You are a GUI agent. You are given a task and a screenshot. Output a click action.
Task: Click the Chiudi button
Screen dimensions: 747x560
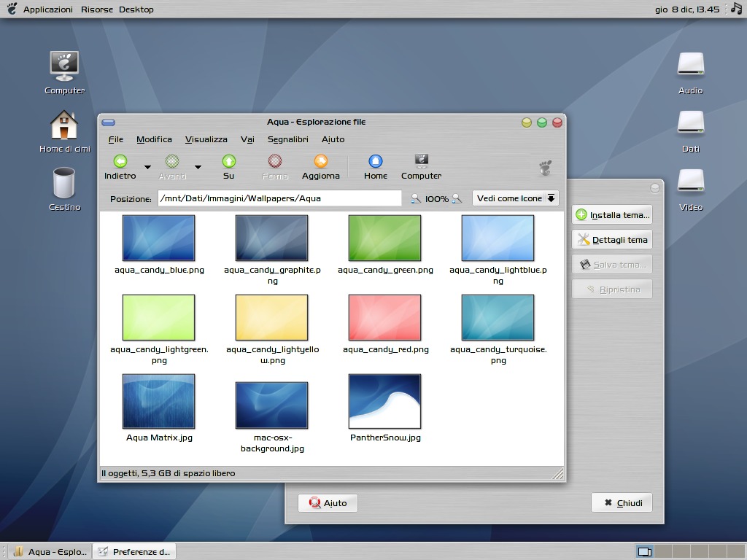622,503
